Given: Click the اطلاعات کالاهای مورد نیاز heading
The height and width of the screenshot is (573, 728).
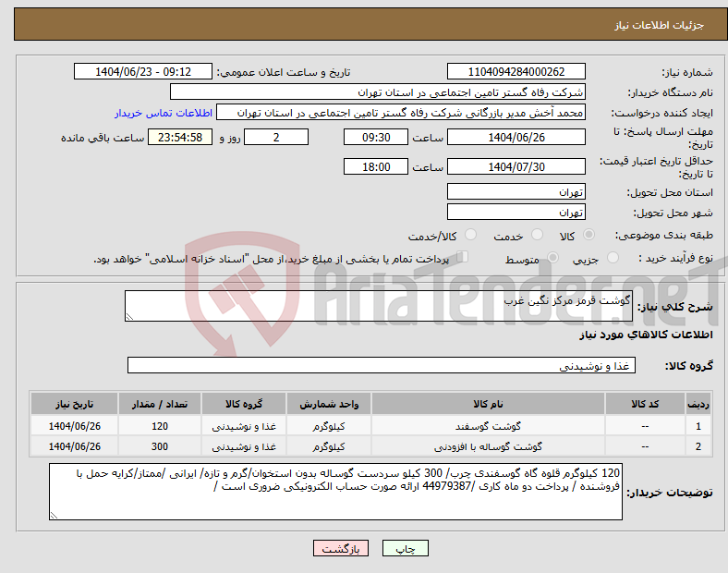Looking at the screenshot, I should click(x=646, y=335).
